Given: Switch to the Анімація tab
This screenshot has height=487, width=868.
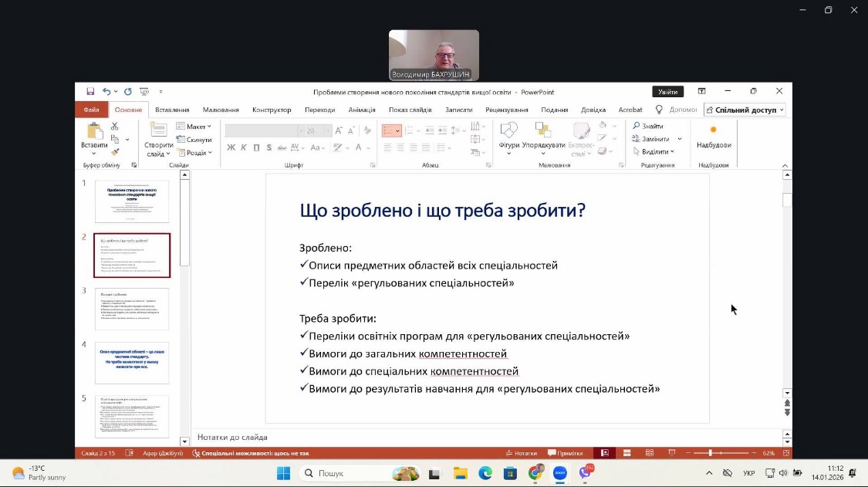Looking at the screenshot, I should [361, 110].
